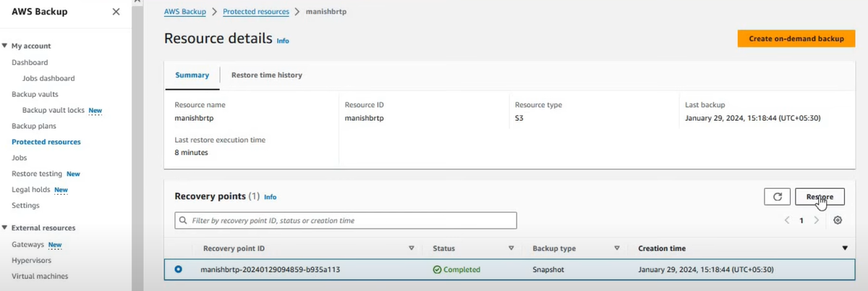This screenshot has width=868, height=291.
Task: Open Settings in the sidebar
Action: [x=25, y=206]
